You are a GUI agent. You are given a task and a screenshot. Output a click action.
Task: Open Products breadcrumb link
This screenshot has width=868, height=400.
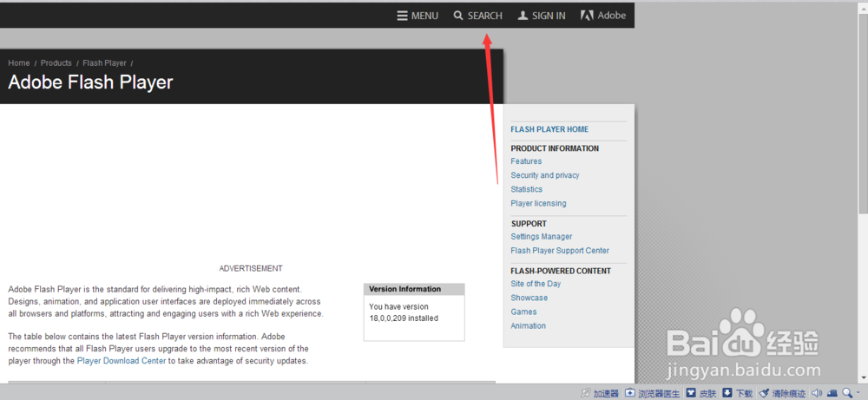pos(56,63)
